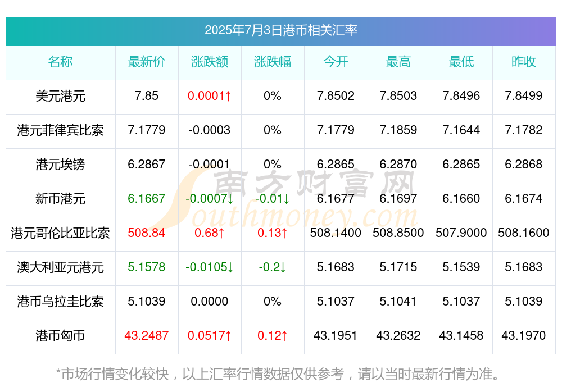Click the 昨收 column header
The width and height of the screenshot is (562, 392).
524,62
